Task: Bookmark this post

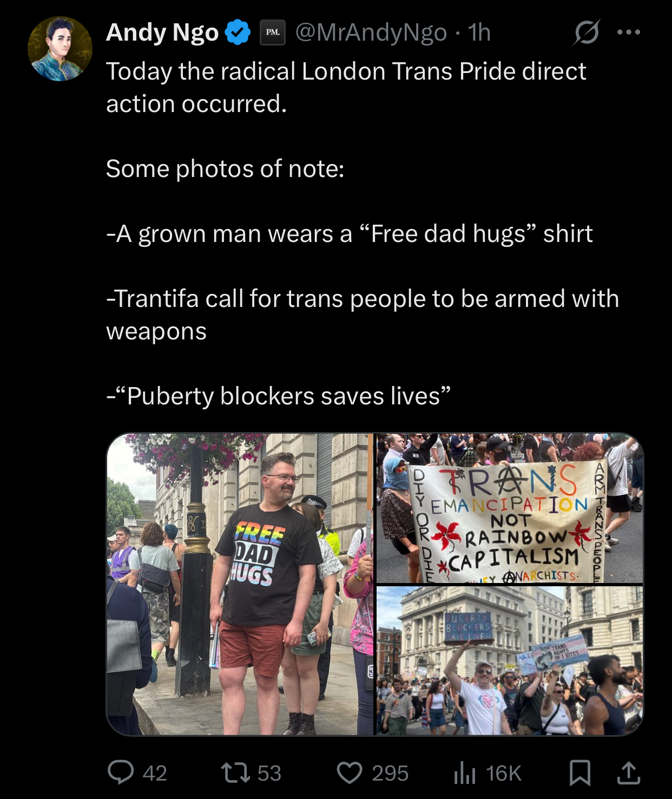Action: (x=580, y=772)
